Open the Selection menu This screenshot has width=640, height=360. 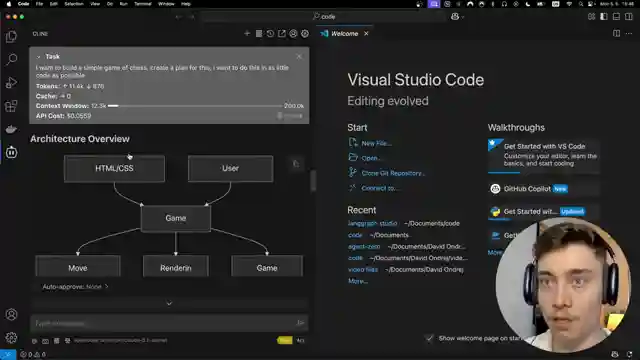(x=74, y=4)
